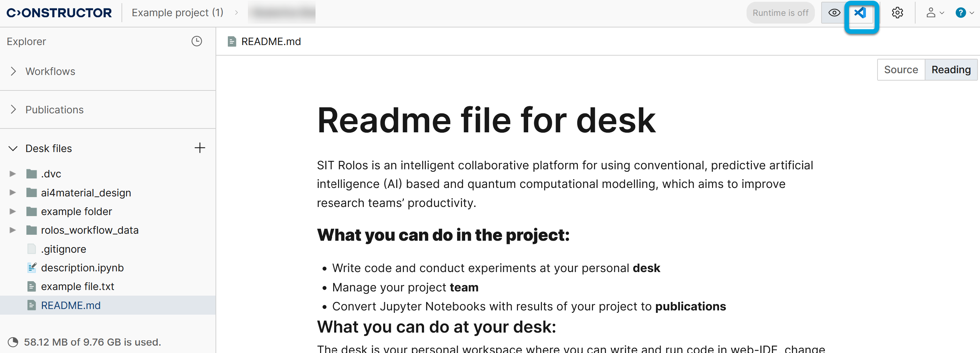Switch to Source view

[900, 70]
